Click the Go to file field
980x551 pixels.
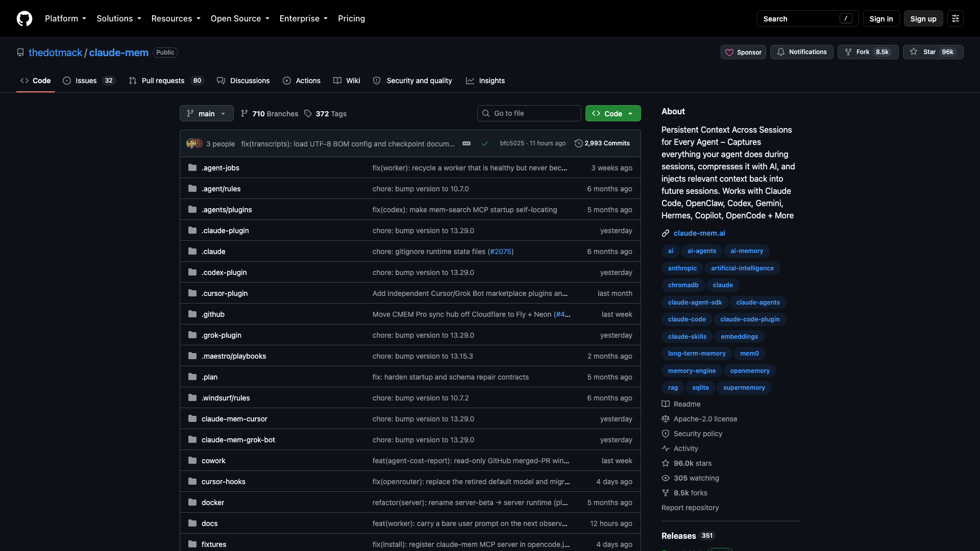tap(529, 113)
